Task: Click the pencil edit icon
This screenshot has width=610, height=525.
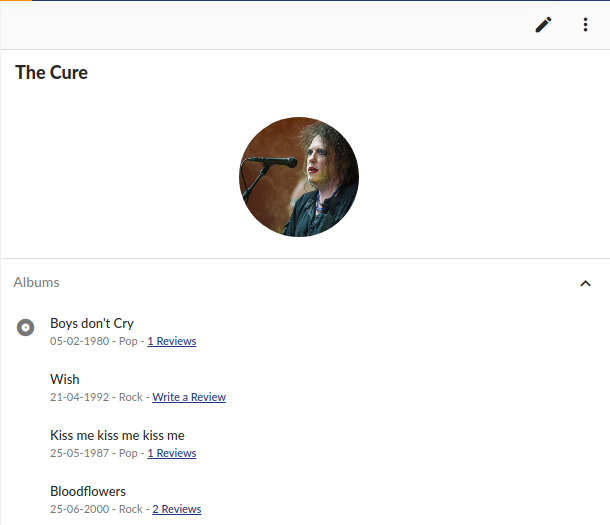Action: 543,24
